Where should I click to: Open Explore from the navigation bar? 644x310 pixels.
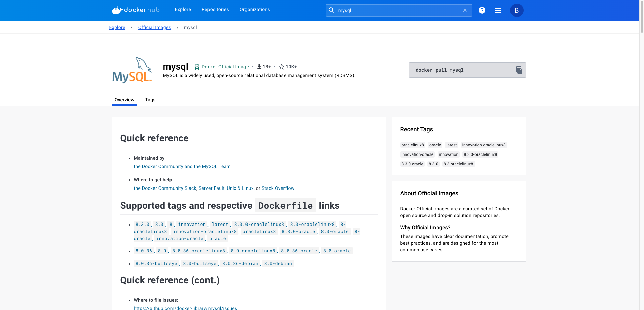(x=183, y=9)
